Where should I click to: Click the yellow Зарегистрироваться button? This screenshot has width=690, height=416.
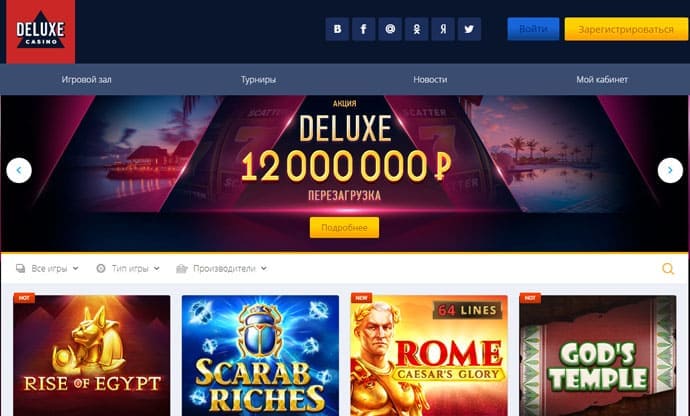tap(626, 29)
